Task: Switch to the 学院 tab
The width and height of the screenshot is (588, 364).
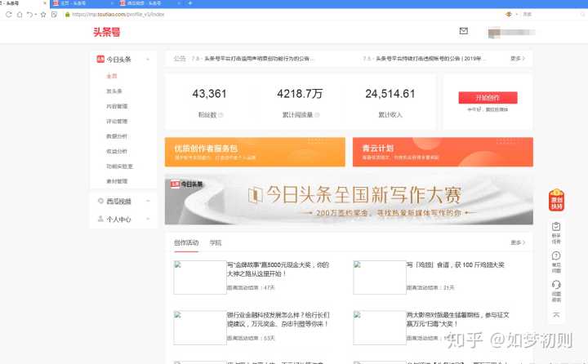Action: (215, 242)
